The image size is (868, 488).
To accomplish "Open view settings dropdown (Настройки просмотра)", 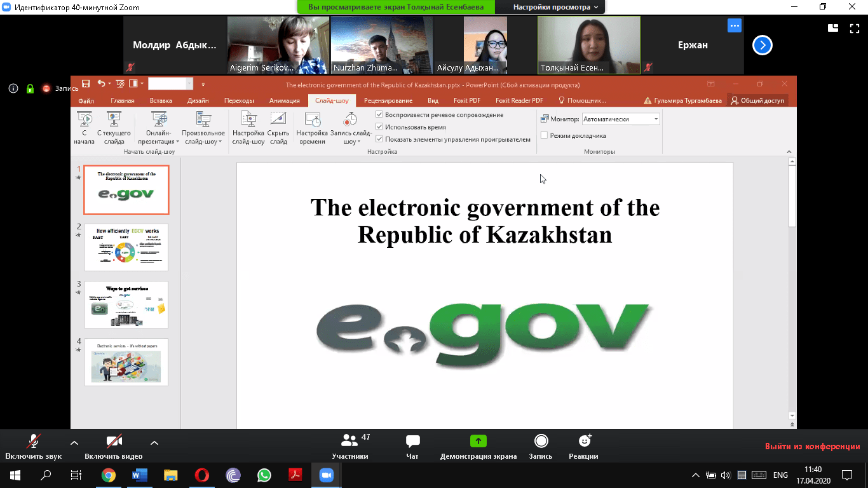I will [556, 7].
